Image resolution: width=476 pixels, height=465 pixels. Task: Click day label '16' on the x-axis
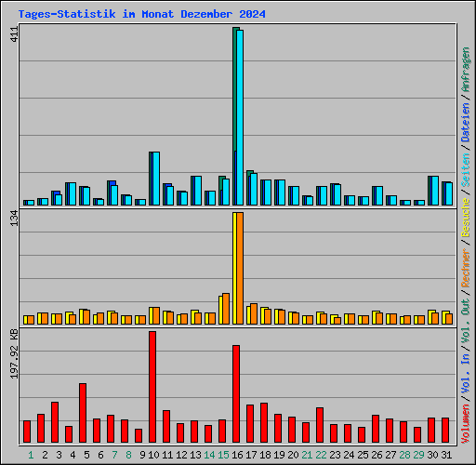pos(237,455)
